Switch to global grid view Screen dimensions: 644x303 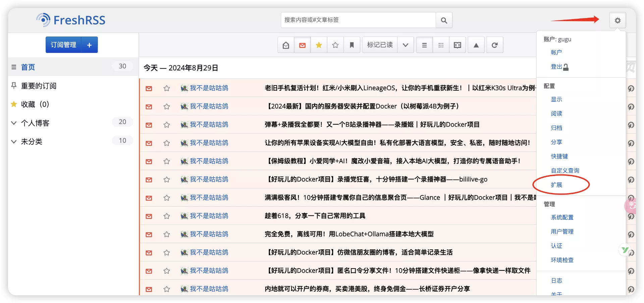(441, 45)
